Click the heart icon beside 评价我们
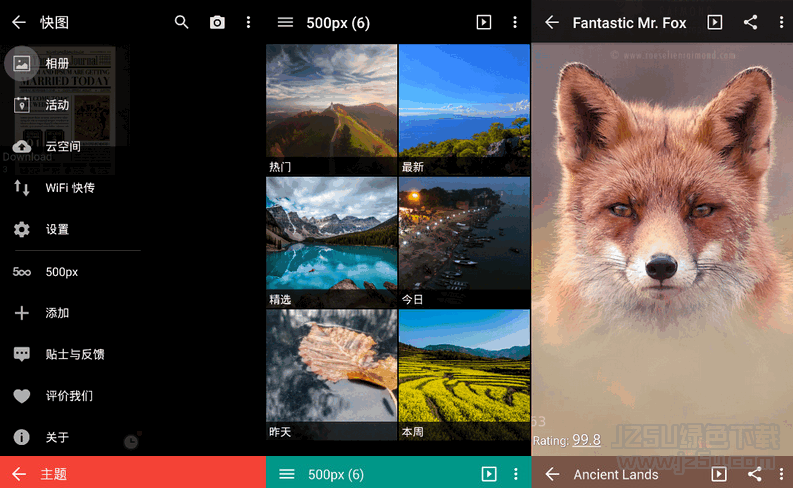793x488 pixels. pyautogui.click(x=22, y=396)
